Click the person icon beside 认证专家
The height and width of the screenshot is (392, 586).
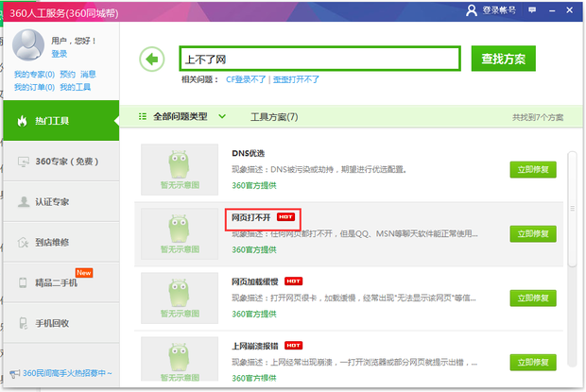(22, 202)
